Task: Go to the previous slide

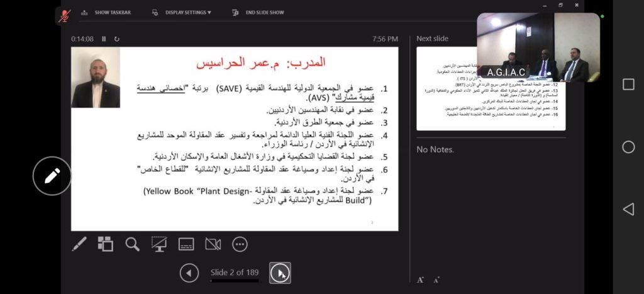Action: [189, 273]
